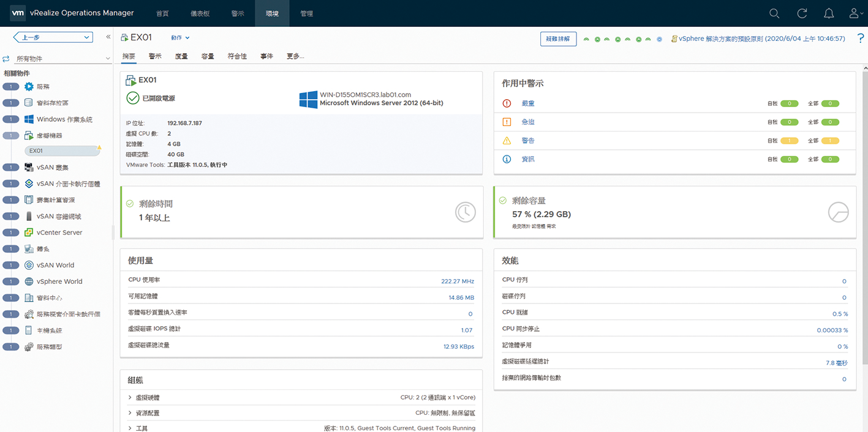Select vSAN 容錯網域 in the sidebar
The width and height of the screenshot is (868, 432).
point(59,216)
